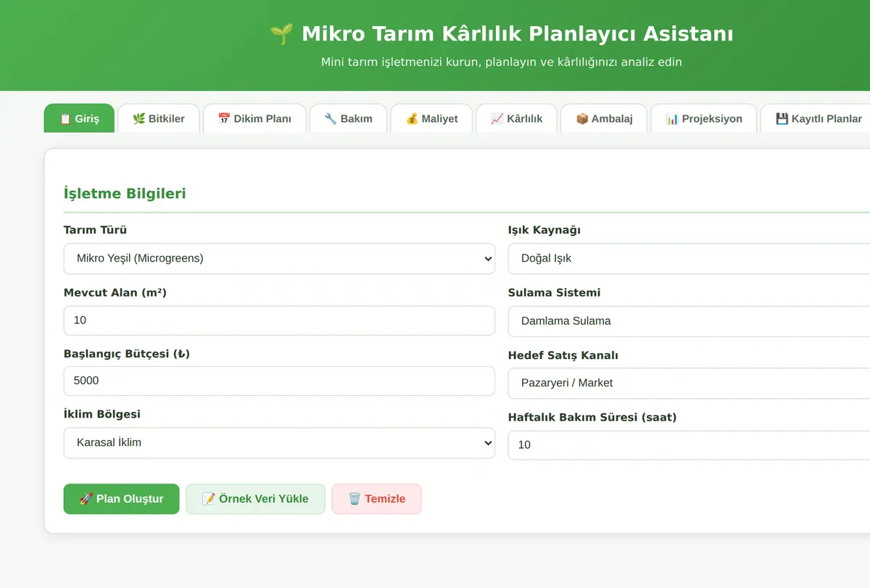870x588 pixels.
Task: Open the Dikim Planı tab
Action: tap(254, 118)
